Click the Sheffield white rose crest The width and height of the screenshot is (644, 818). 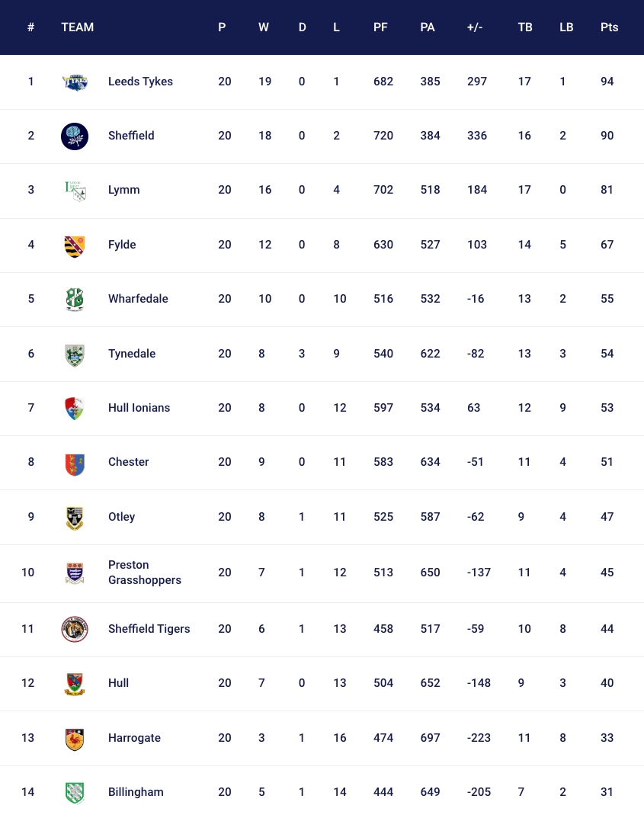75,136
